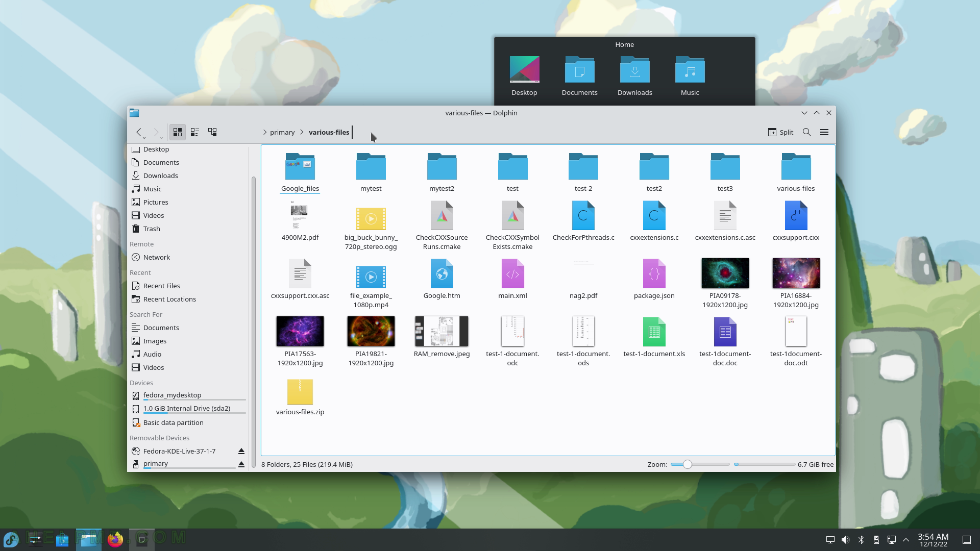Eject the Fedora-KDE-Live-37-1-7 device
This screenshot has height=551, width=980.
[x=241, y=451]
